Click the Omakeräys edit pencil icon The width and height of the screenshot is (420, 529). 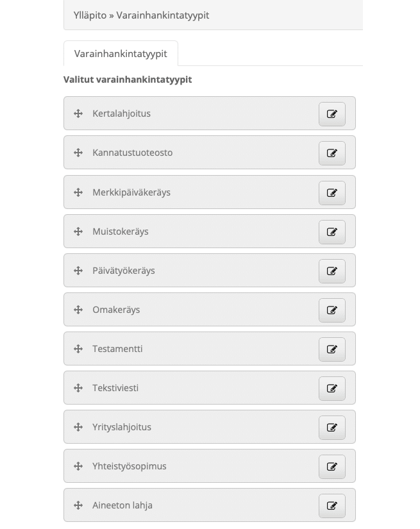point(332,310)
